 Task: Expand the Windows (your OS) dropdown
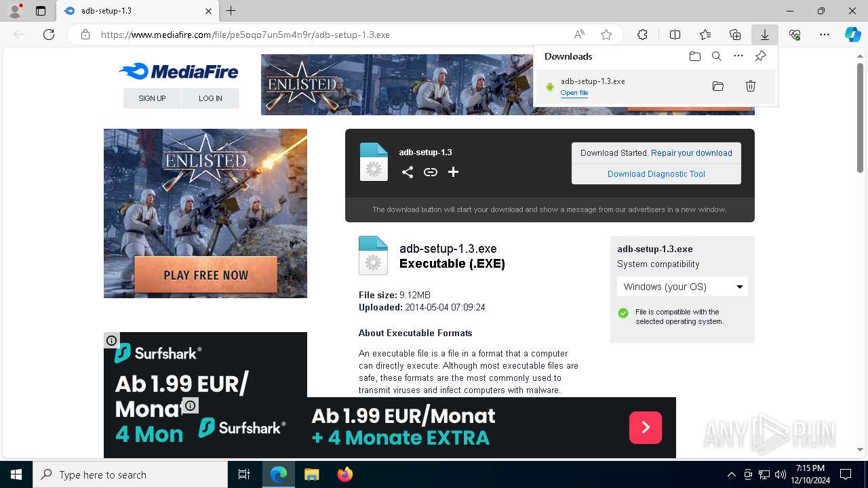tap(682, 287)
